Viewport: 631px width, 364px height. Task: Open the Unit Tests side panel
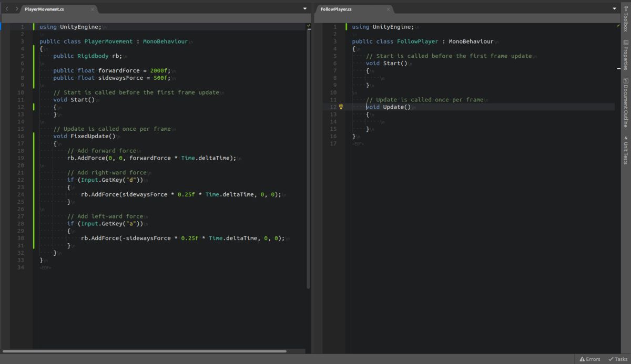tap(626, 150)
